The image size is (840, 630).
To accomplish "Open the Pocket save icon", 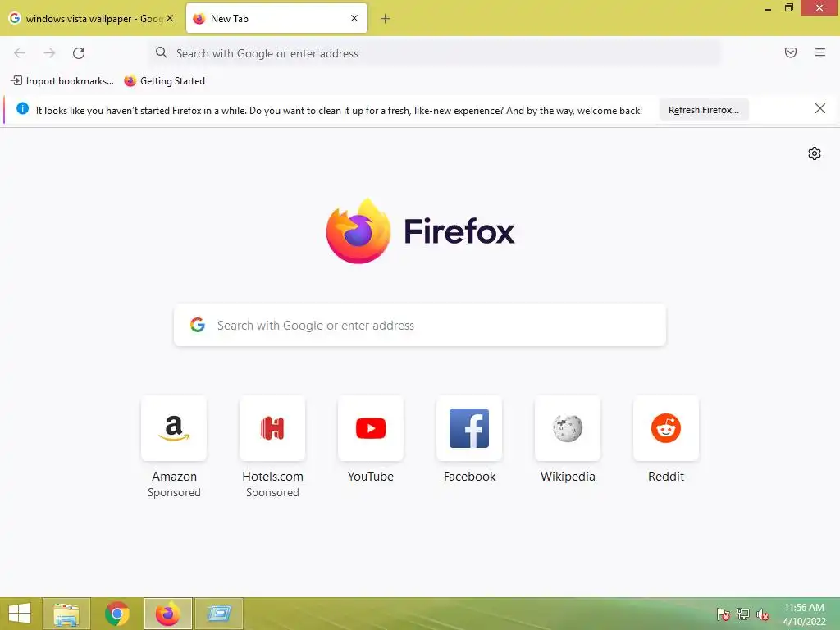I will (x=791, y=52).
